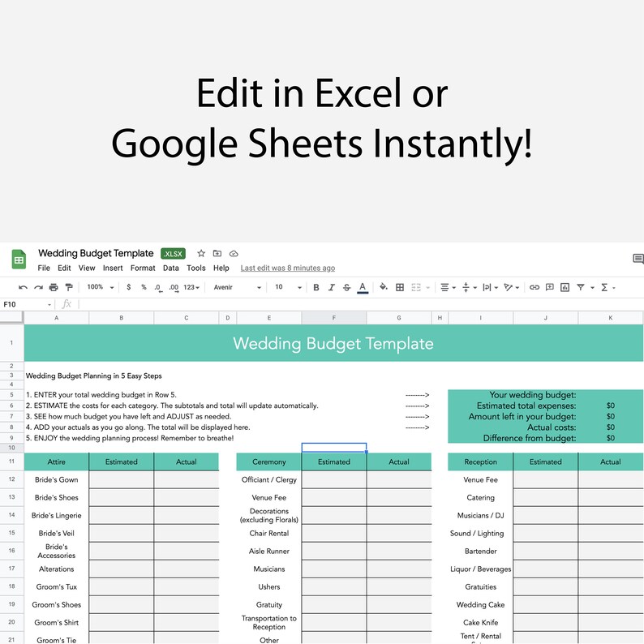Insert a chart
The width and height of the screenshot is (644, 644).
tap(565, 287)
